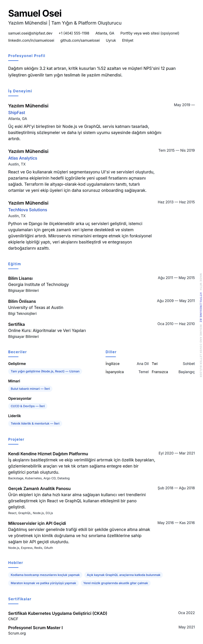Select the CI/CD & DevOps skill tag

click(x=28, y=406)
